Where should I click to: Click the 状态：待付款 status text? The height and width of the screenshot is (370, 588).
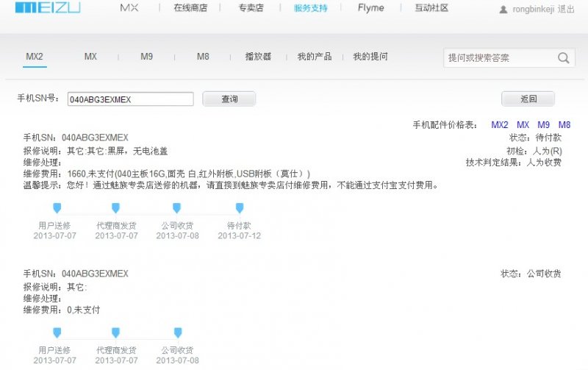(x=535, y=138)
